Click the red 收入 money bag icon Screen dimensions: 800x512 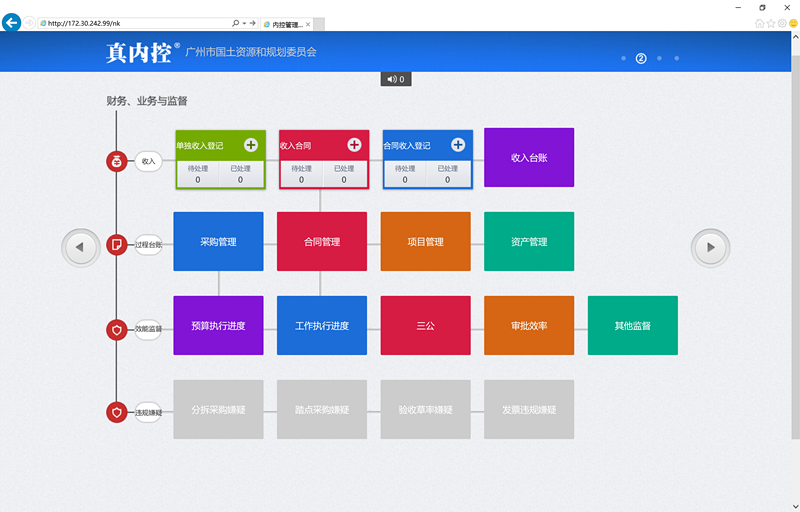(x=117, y=160)
